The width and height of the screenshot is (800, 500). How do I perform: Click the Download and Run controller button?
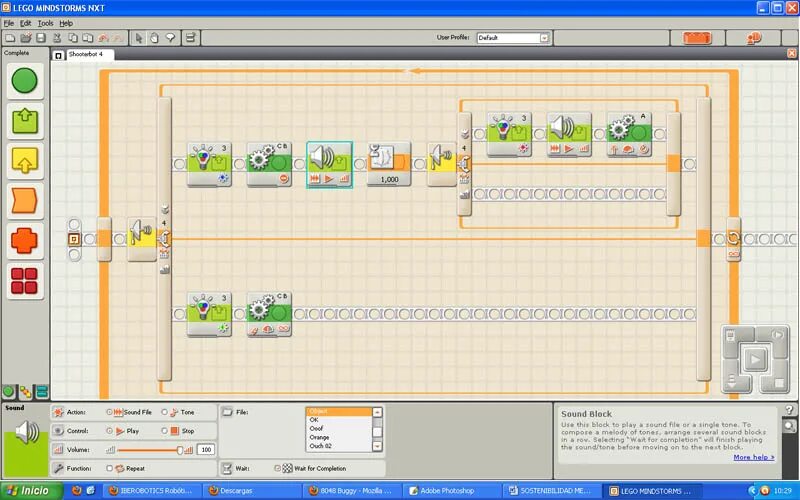[x=755, y=359]
